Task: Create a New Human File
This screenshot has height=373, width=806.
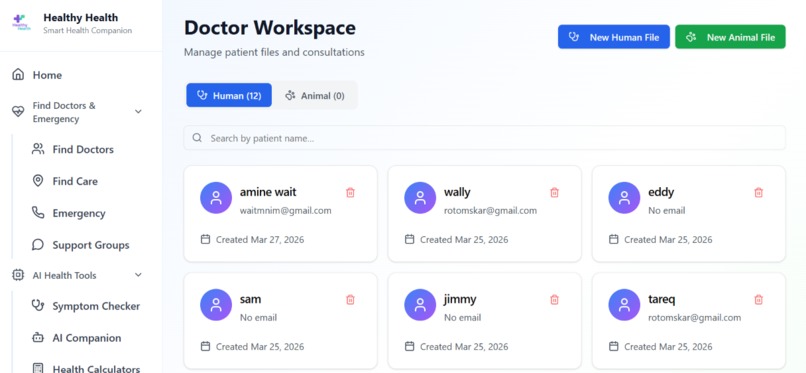Action: tap(614, 37)
